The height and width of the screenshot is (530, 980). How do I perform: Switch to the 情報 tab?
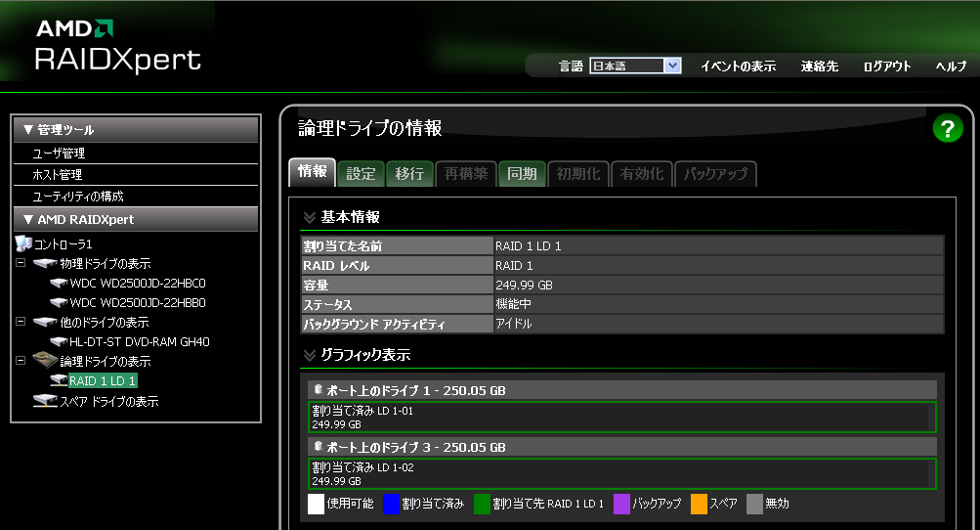(313, 171)
